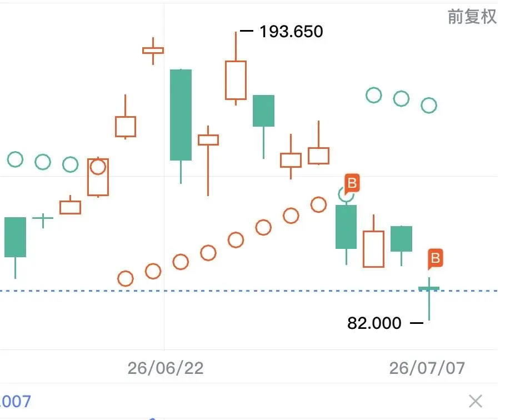The width and height of the screenshot is (520, 420).
Task: Select the leftmost green SAR dot
Action: tap(15, 159)
